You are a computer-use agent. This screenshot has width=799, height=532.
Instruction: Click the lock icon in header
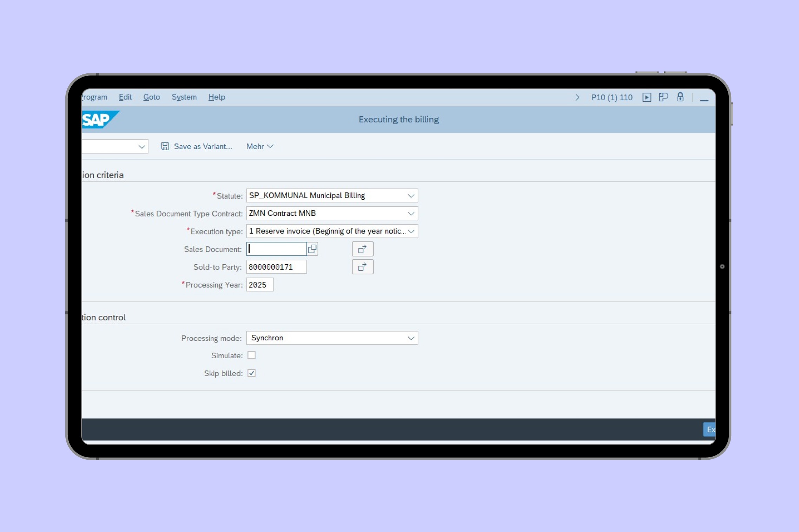click(680, 97)
